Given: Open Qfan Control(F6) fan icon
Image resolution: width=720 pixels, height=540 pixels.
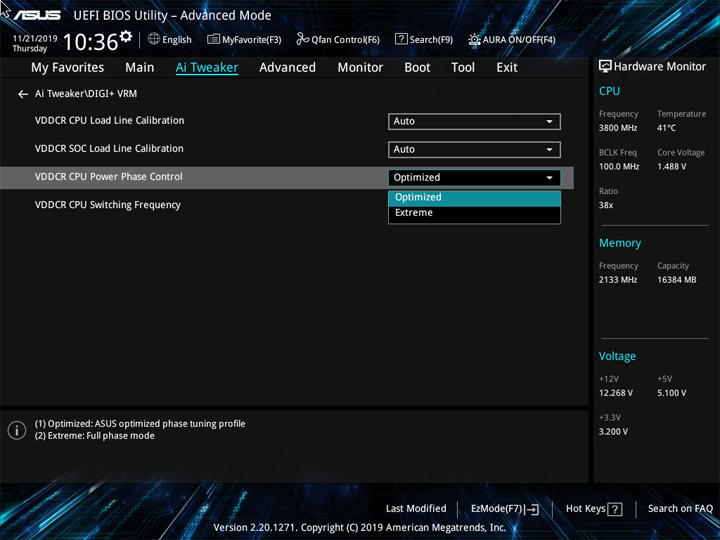Looking at the screenshot, I should pos(302,39).
